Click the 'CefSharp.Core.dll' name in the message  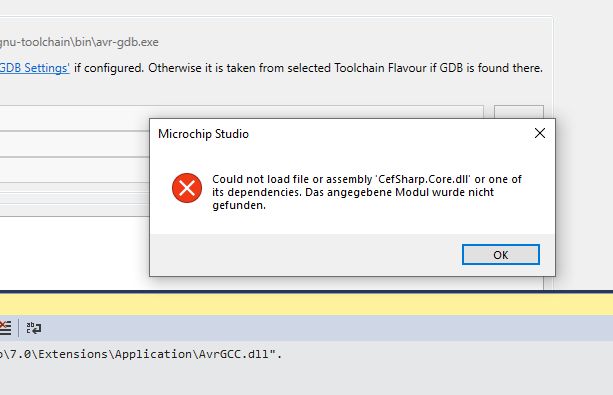[423, 179]
